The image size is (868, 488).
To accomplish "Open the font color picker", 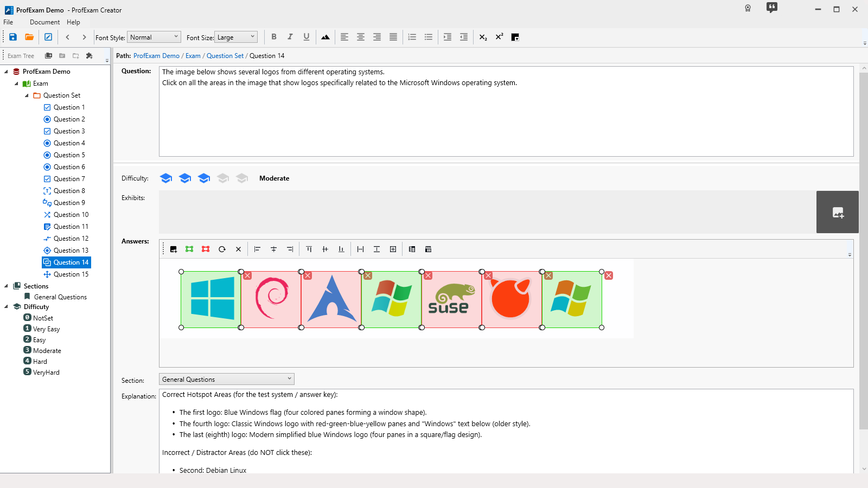I will pos(515,37).
